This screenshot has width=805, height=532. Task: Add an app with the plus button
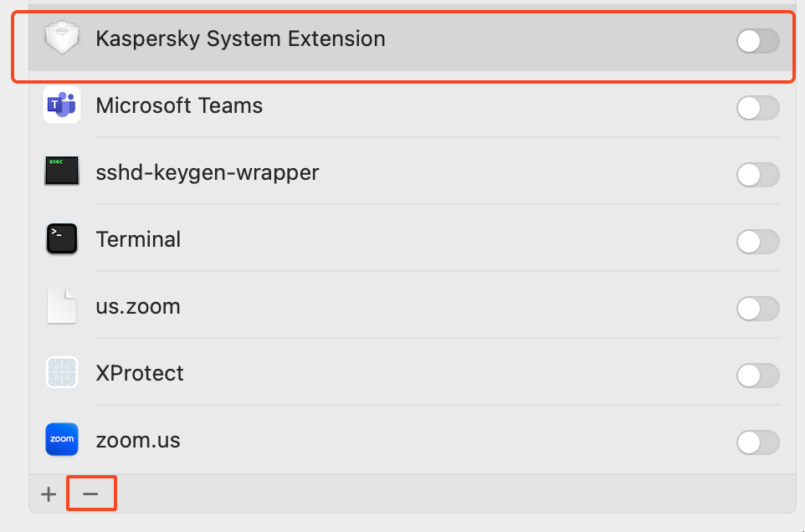(x=49, y=494)
